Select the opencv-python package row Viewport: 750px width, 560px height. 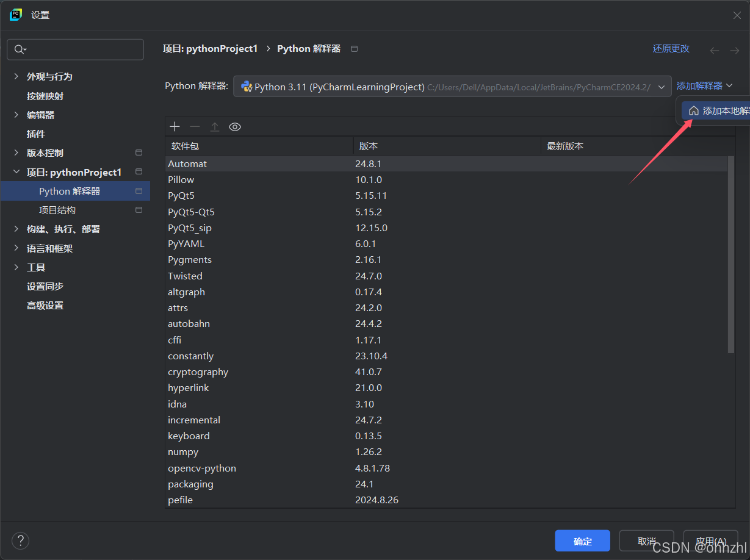tap(446, 468)
